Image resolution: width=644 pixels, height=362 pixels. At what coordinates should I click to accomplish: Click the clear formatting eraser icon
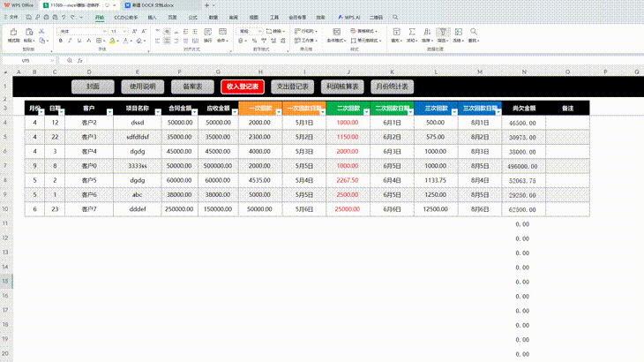point(139,41)
